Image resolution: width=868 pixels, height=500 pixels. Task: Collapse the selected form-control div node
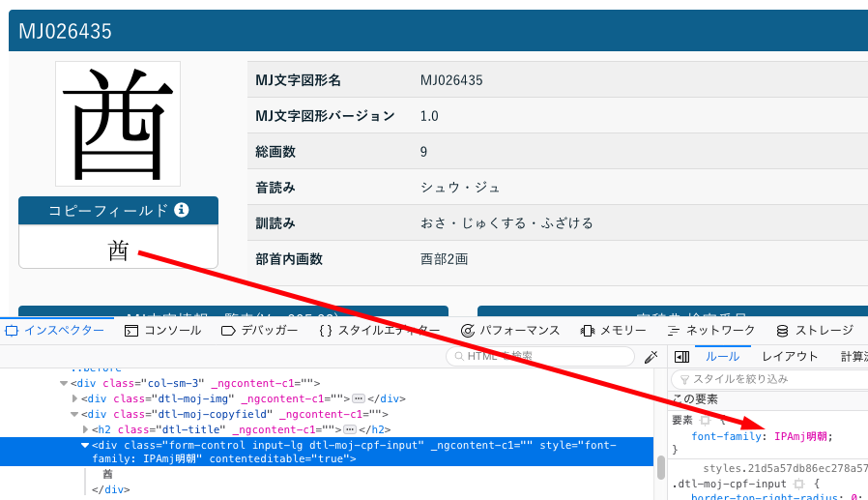click(x=85, y=445)
